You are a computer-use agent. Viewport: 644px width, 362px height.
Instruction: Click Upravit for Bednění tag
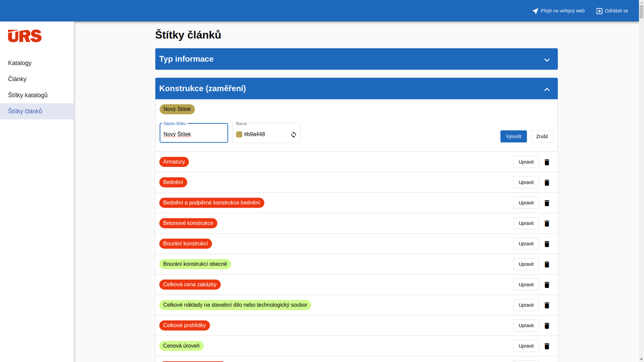526,183
